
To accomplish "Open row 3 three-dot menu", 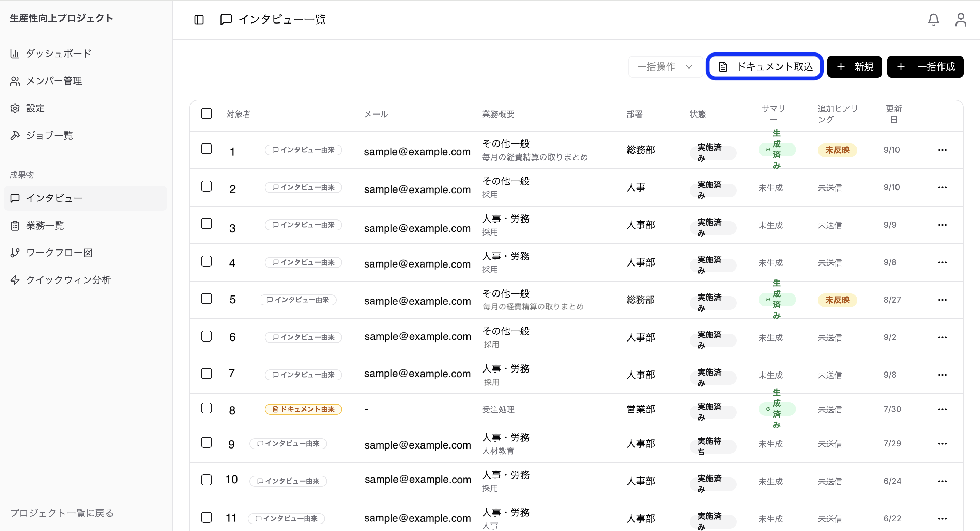I will pyautogui.click(x=942, y=225).
